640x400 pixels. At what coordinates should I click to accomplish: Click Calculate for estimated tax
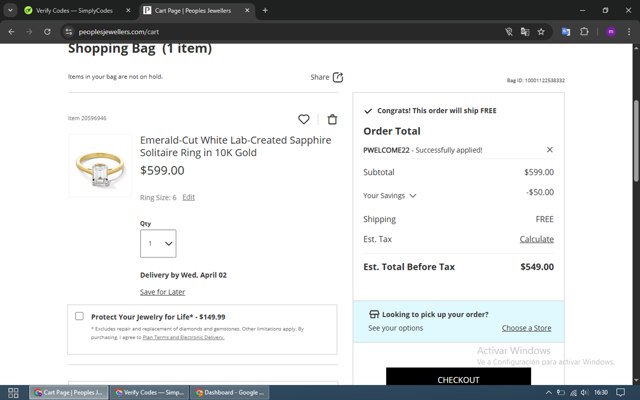tap(537, 239)
